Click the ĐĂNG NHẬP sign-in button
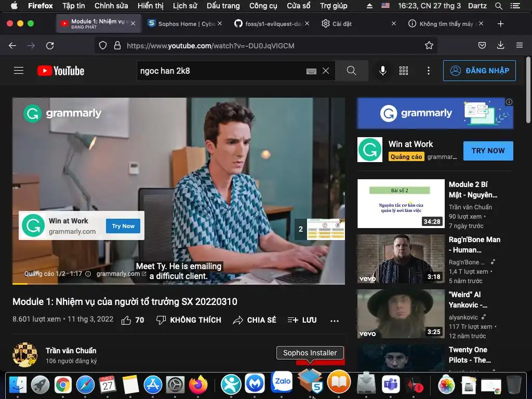 [x=480, y=71]
